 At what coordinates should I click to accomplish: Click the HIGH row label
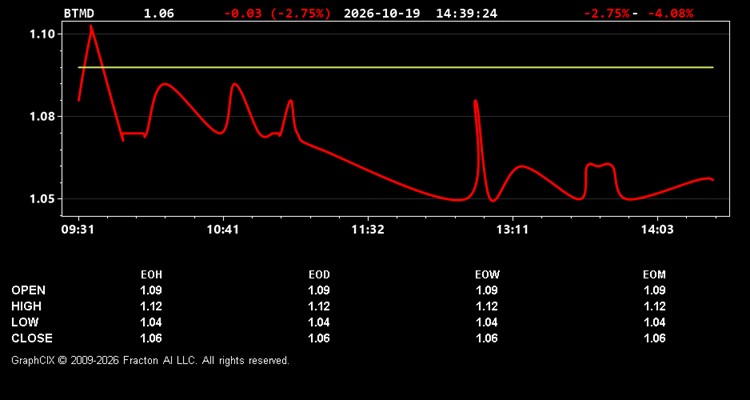click(26, 306)
